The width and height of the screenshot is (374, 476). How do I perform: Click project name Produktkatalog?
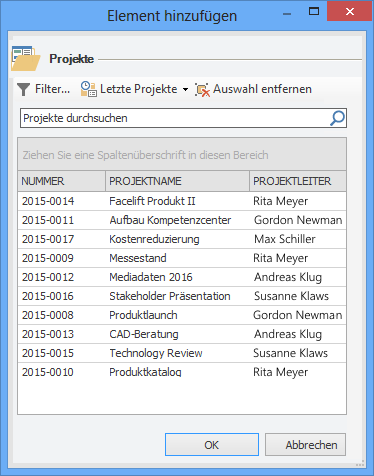(x=145, y=372)
